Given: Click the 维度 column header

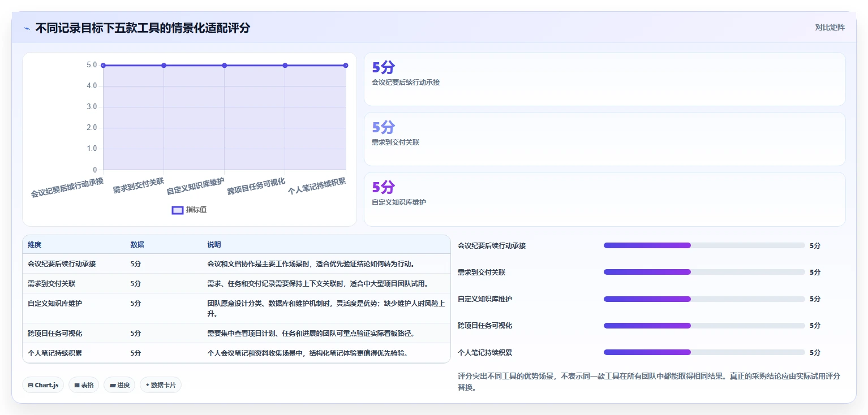Looking at the screenshot, I should [35, 245].
